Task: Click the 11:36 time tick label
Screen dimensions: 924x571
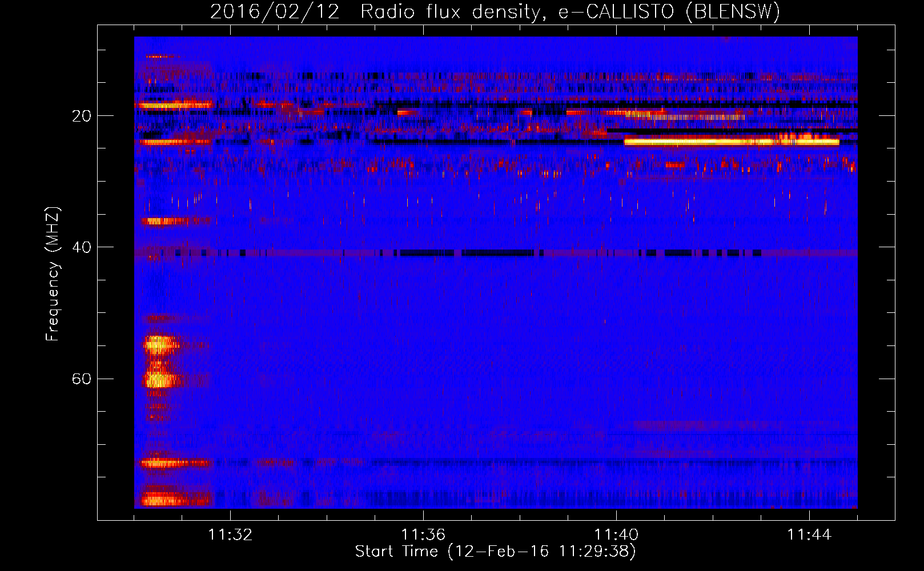Action: coord(423,535)
